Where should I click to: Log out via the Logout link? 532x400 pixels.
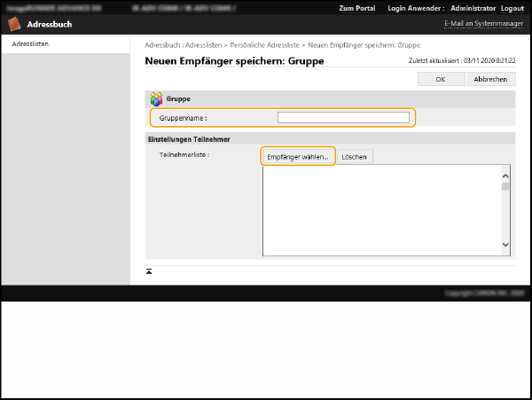(x=512, y=8)
